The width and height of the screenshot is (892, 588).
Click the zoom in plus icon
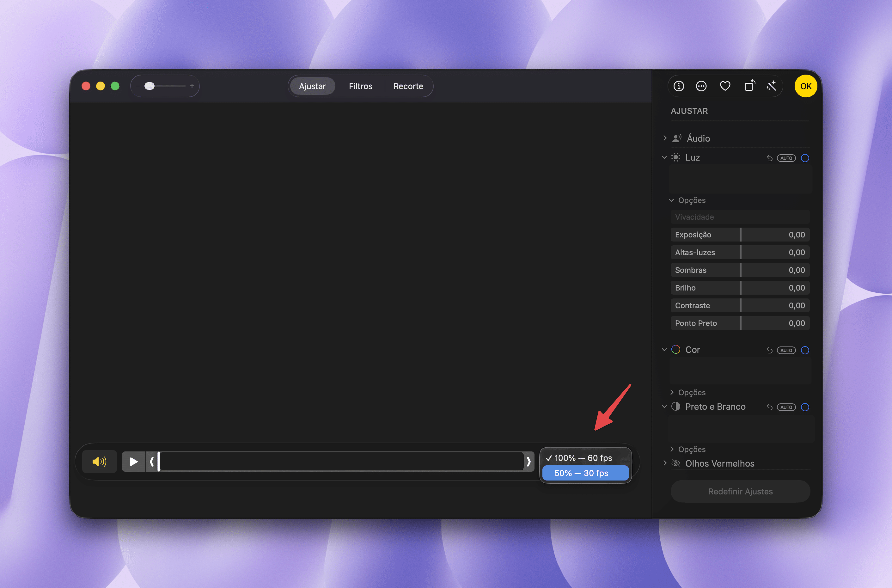[x=192, y=86]
